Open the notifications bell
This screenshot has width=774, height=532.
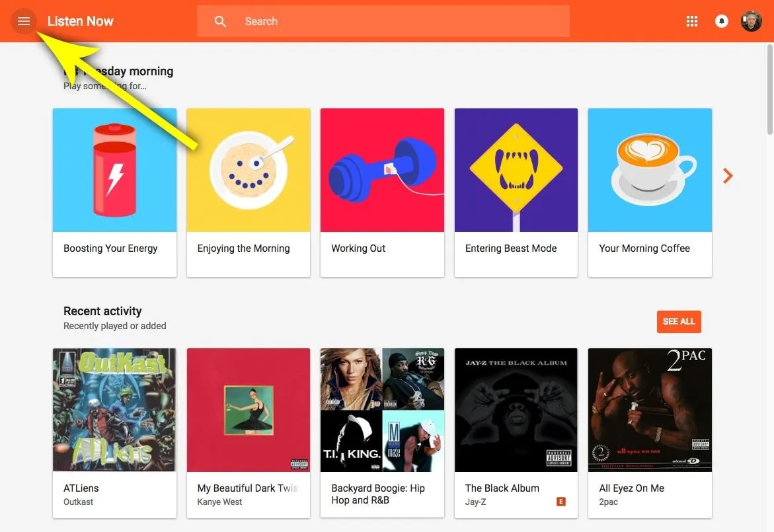click(x=722, y=21)
